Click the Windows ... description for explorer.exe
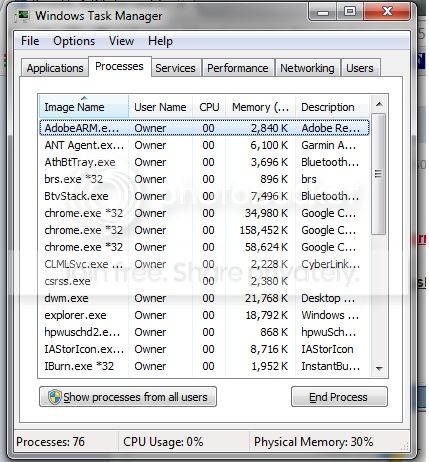This screenshot has width=429, height=462. [330, 315]
